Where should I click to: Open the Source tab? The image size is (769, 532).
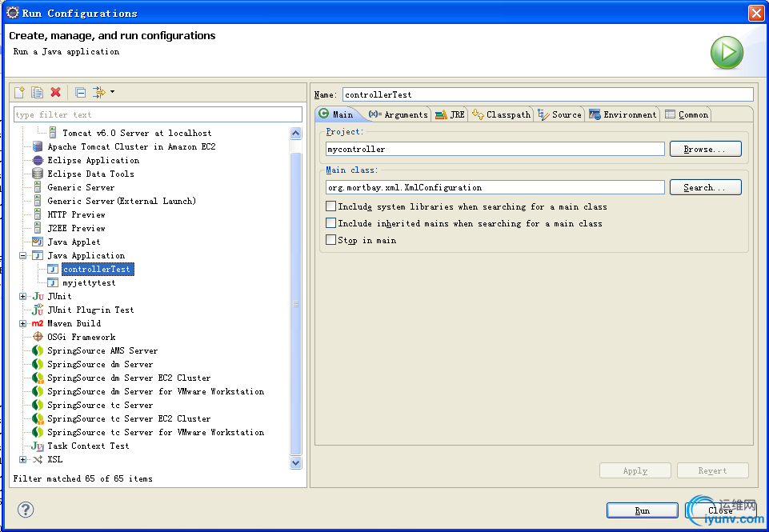(559, 114)
